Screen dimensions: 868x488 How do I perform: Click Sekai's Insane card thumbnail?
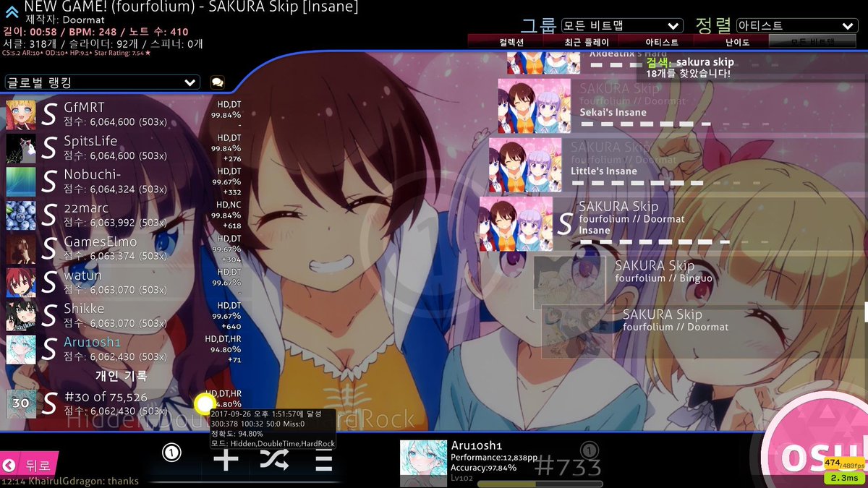point(534,106)
